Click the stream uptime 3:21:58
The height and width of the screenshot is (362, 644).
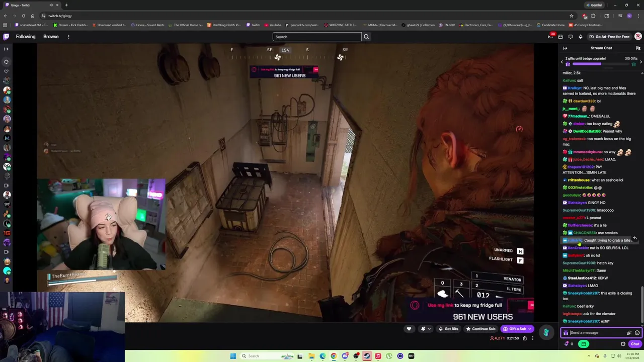[x=514, y=338]
